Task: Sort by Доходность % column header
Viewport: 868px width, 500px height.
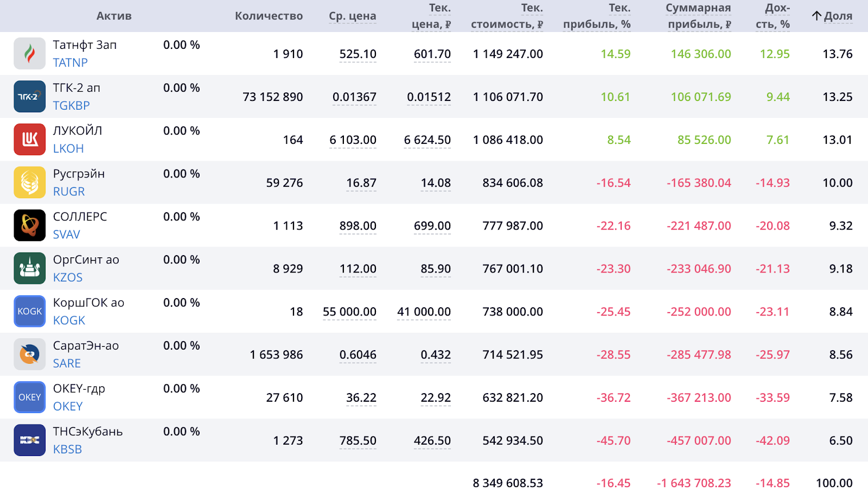Action: [x=773, y=16]
